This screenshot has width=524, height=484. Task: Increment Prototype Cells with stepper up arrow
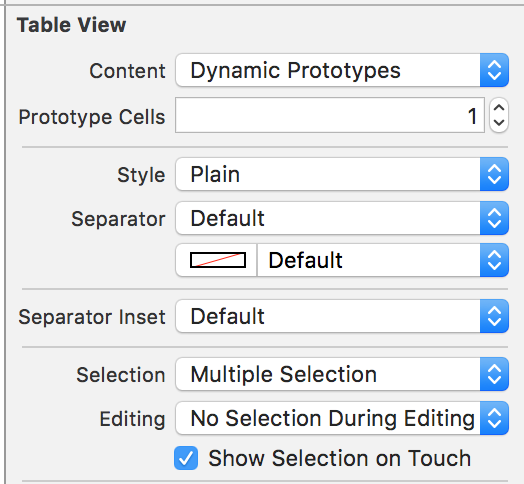499,108
